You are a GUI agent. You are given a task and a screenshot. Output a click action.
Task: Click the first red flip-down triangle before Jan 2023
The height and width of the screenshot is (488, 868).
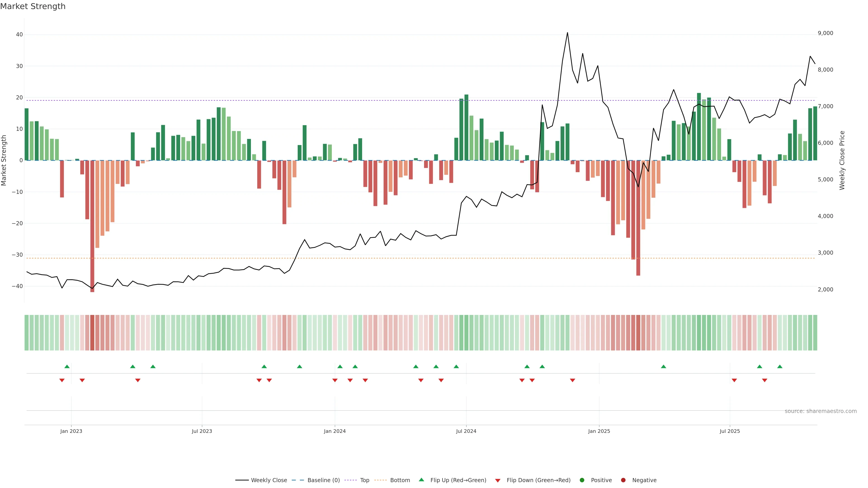pyautogui.click(x=62, y=380)
